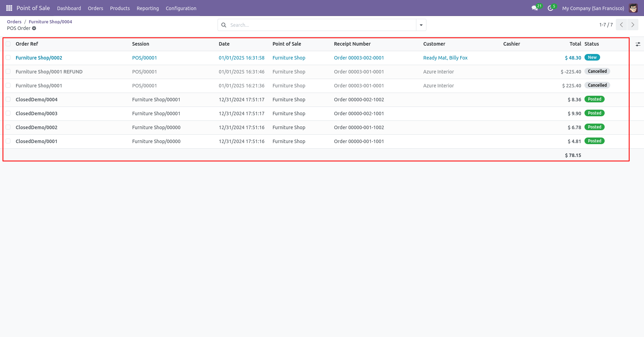This screenshot has height=337, width=644.
Task: Check the box for Furniture Shop/0002
Action: point(8,57)
